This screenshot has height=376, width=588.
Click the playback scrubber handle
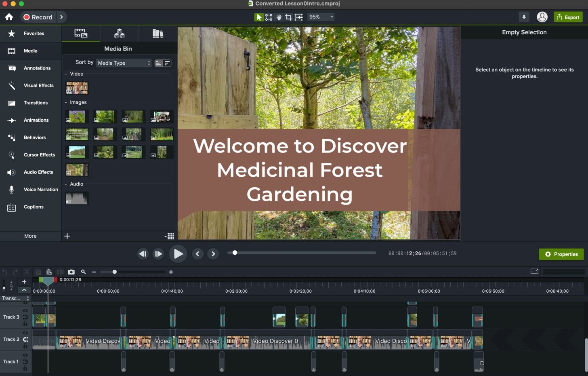coord(235,253)
